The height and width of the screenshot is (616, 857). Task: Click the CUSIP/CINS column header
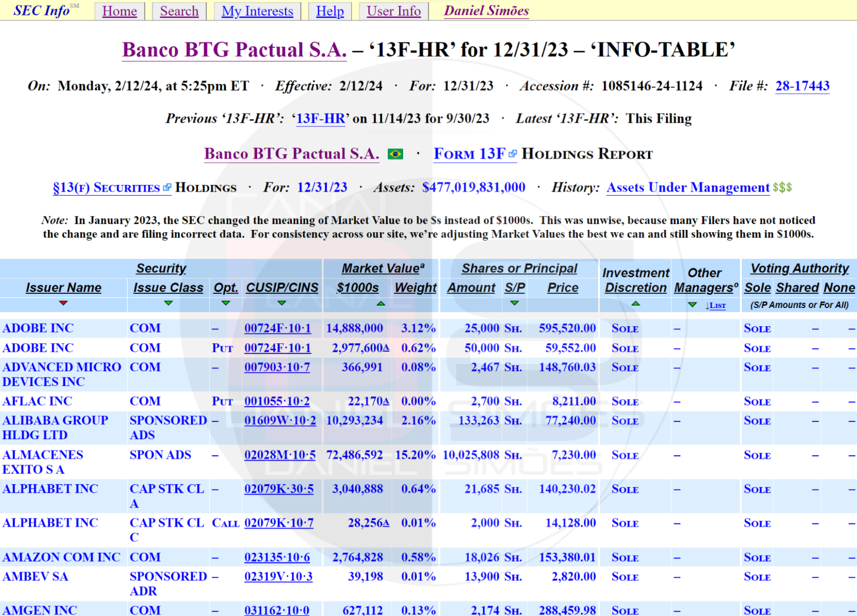tap(282, 288)
